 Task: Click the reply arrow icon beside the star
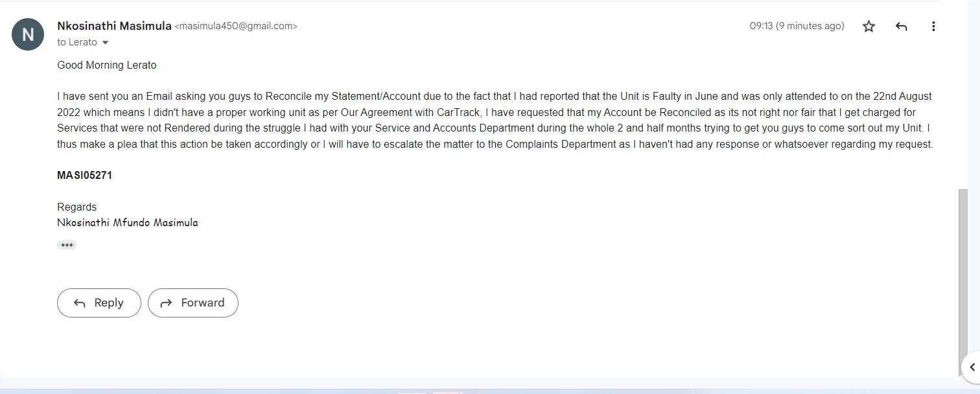click(901, 27)
